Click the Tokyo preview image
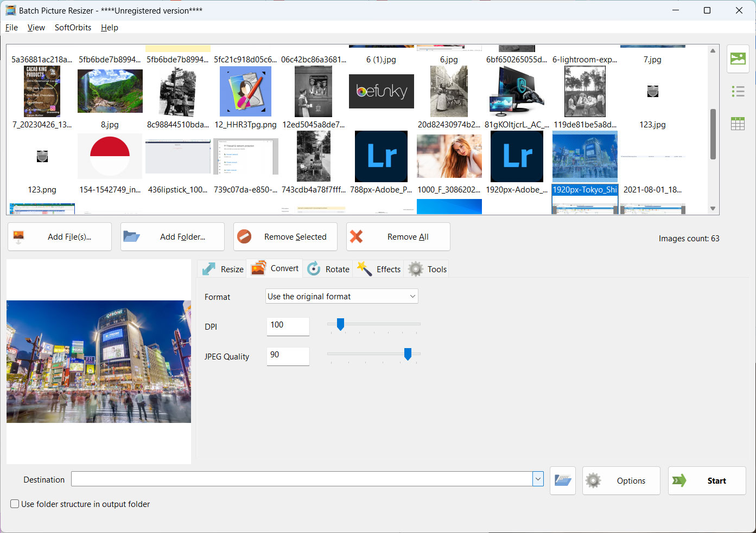The image size is (756, 533). click(99, 361)
